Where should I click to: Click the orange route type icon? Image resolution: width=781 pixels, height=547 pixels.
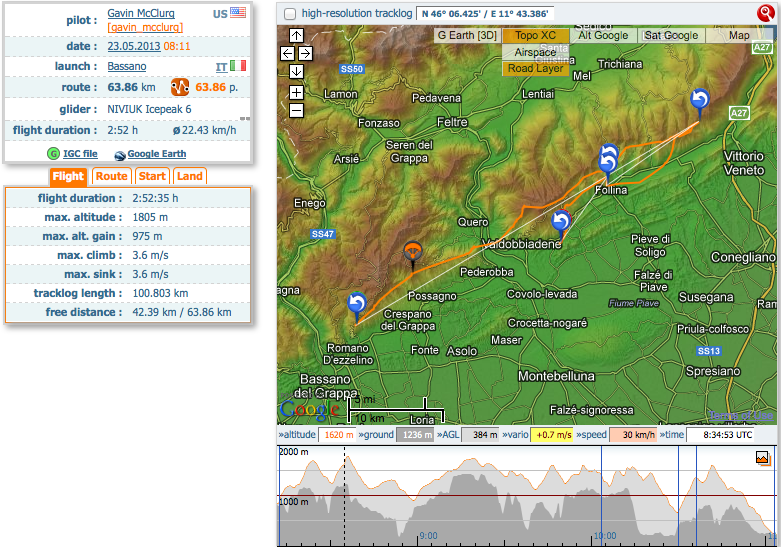click(x=180, y=87)
